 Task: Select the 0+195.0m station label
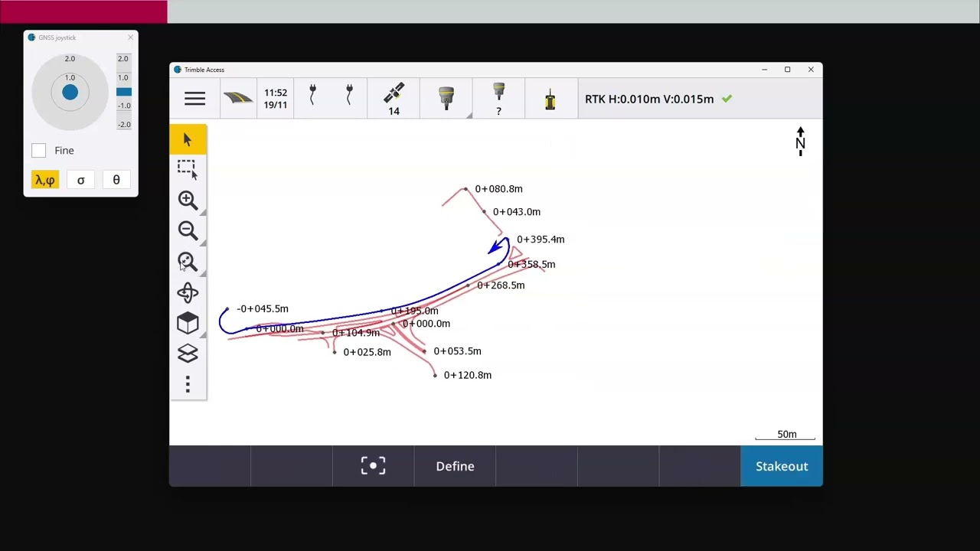point(414,311)
